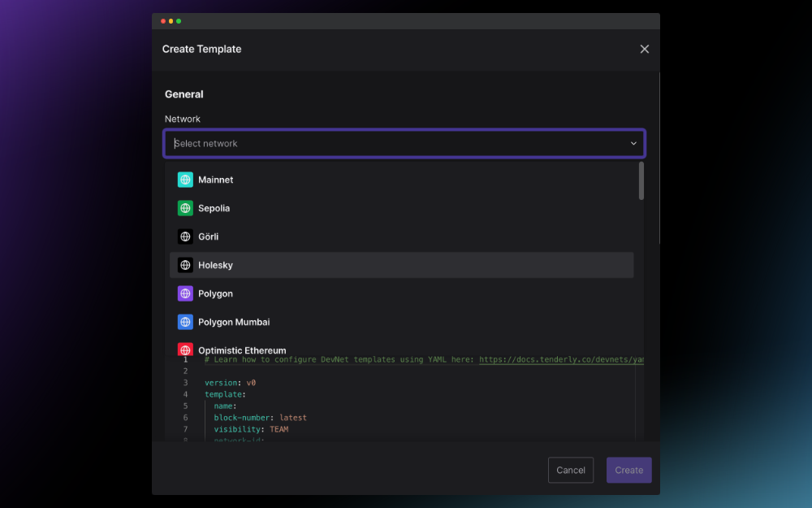
Task: Click the Optimistic Ethereum red globe icon
Action: (185, 350)
